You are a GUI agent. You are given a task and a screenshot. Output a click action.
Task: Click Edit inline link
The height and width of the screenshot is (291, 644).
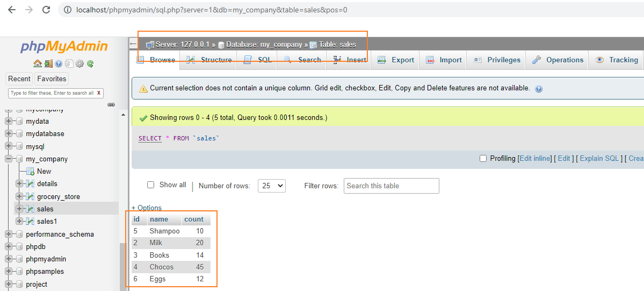[535, 159]
